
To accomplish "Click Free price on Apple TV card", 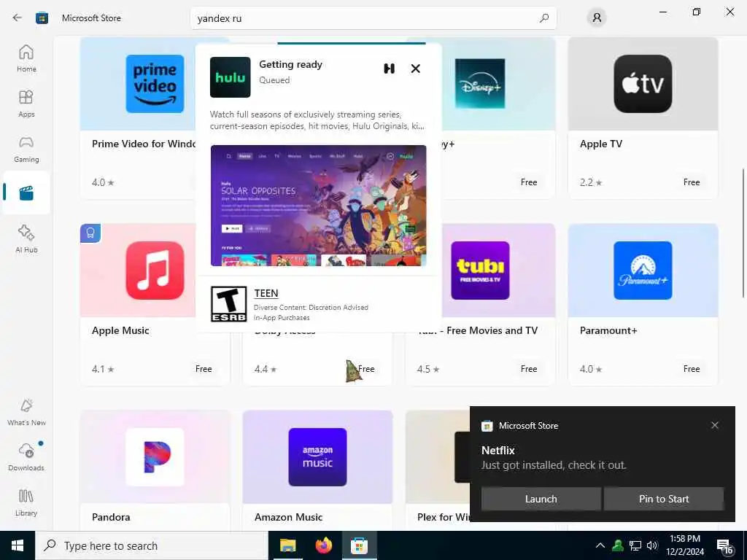I will tap(692, 182).
